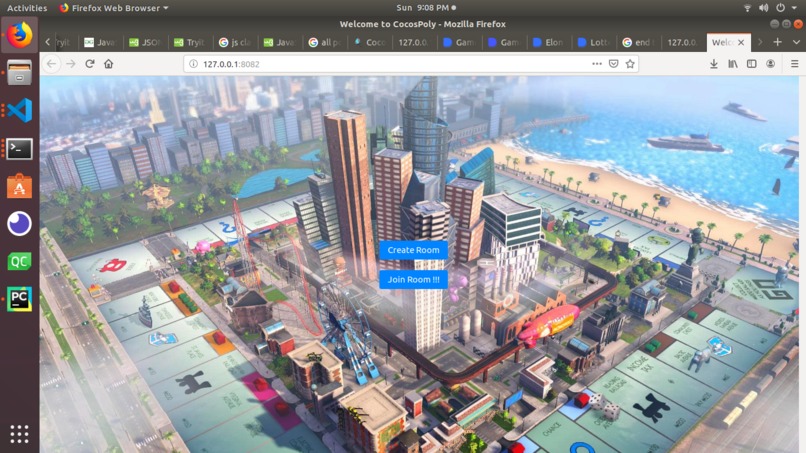Switch to the js cla Google tab

click(234, 42)
